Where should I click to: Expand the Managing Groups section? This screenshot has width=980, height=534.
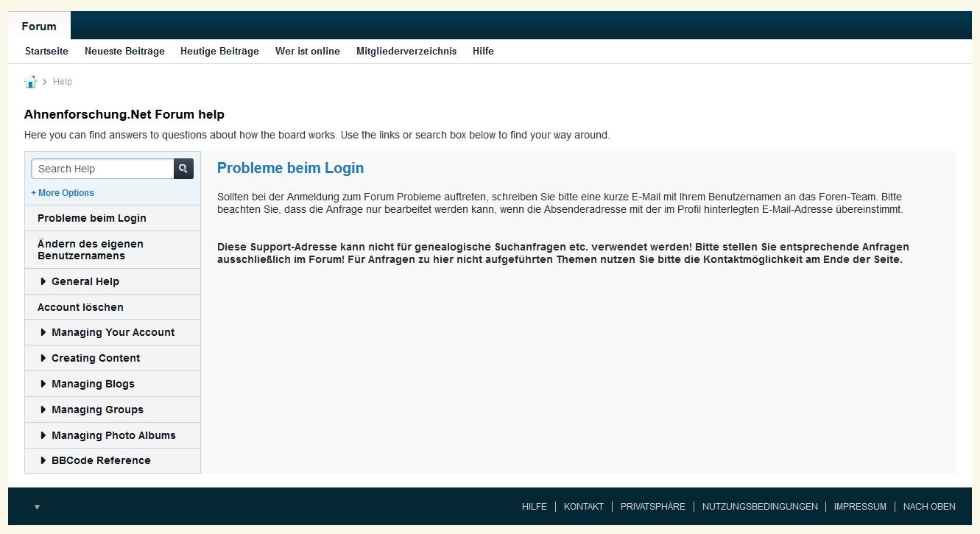[97, 410]
